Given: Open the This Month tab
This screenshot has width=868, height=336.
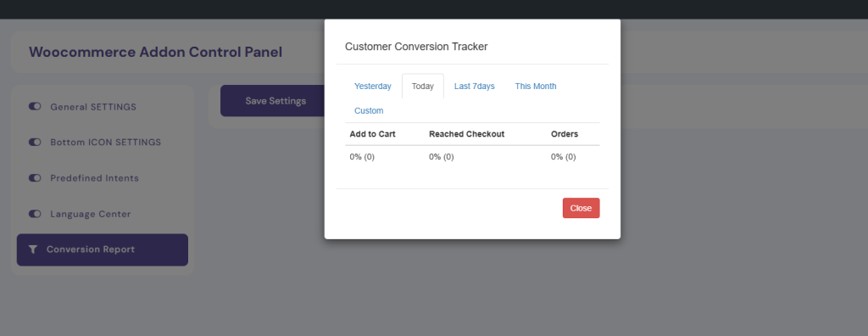Looking at the screenshot, I should 536,87.
